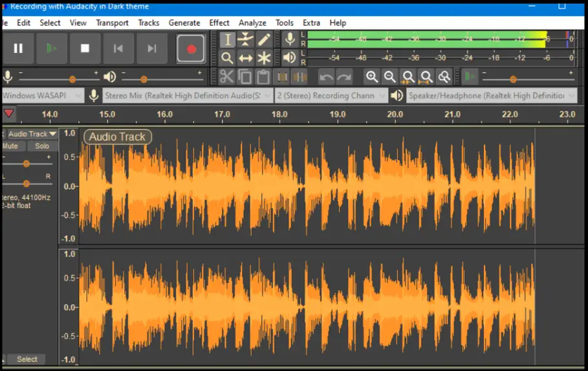Click the Play-at-speed green button
The height and width of the screenshot is (371, 588).
pos(470,77)
